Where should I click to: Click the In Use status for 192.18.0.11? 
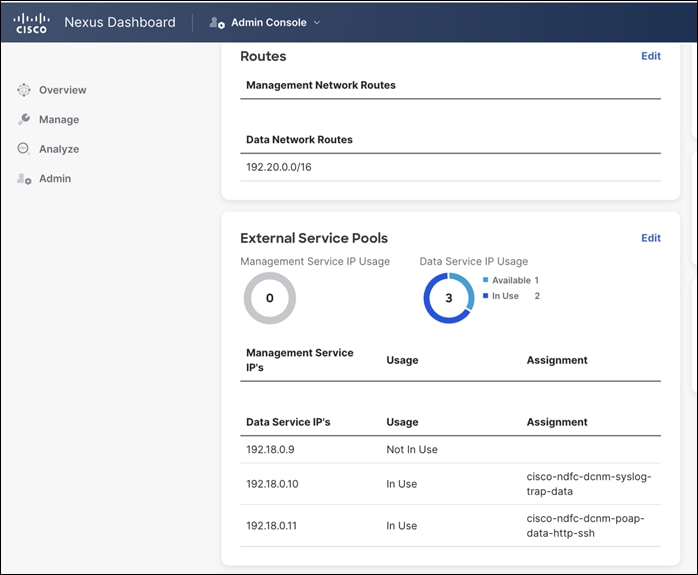click(402, 526)
